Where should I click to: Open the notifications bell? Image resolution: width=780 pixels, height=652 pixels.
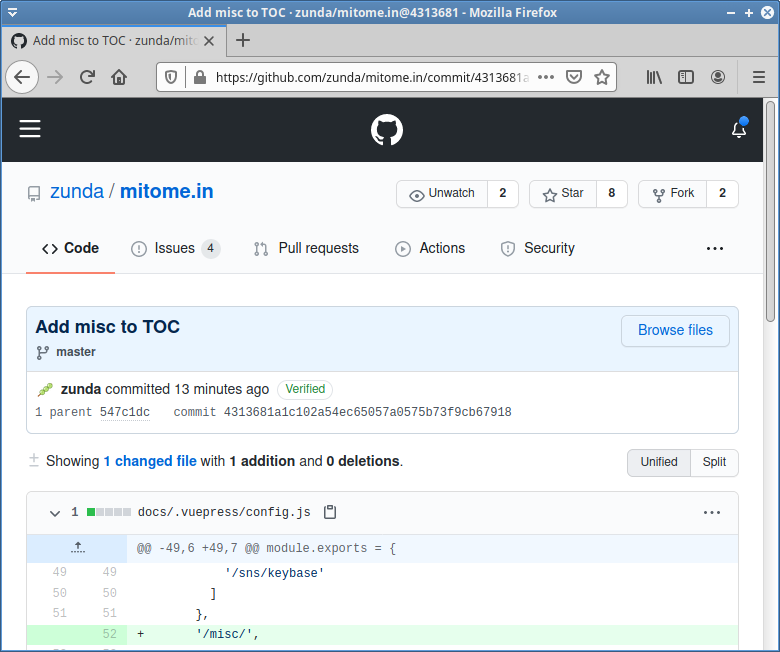pos(739,129)
